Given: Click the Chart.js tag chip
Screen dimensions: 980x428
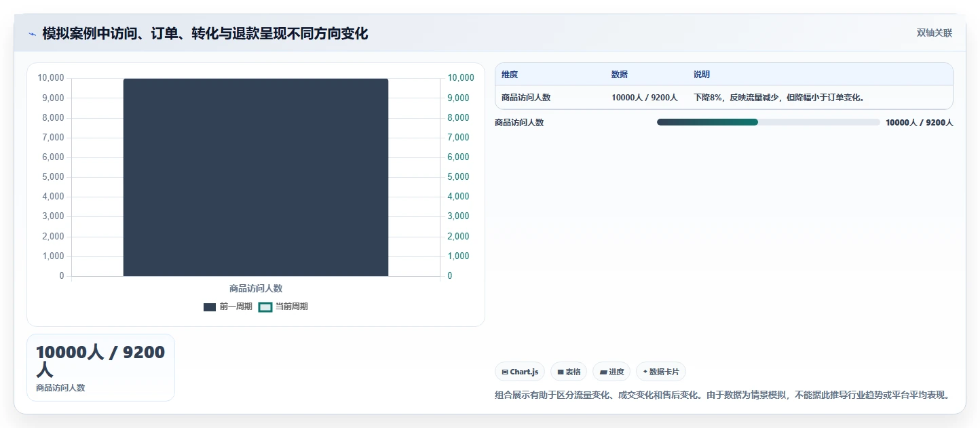Looking at the screenshot, I should click(520, 372).
